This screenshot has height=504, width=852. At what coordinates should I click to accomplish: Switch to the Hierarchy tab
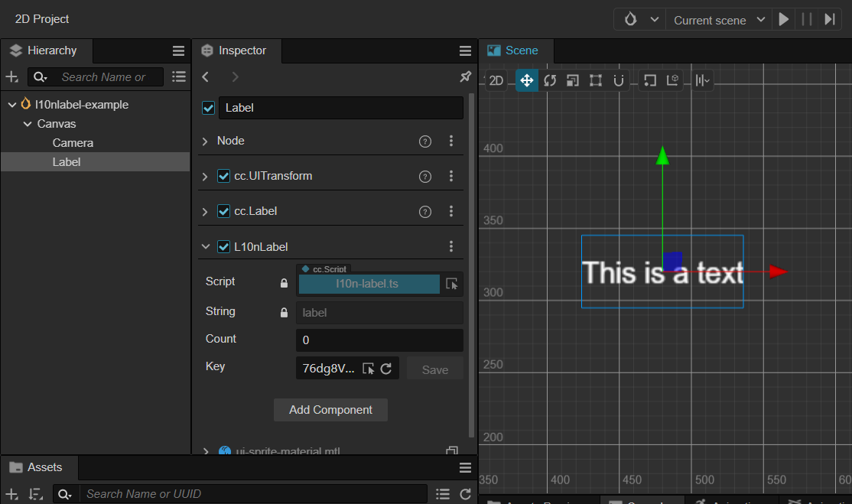point(47,50)
